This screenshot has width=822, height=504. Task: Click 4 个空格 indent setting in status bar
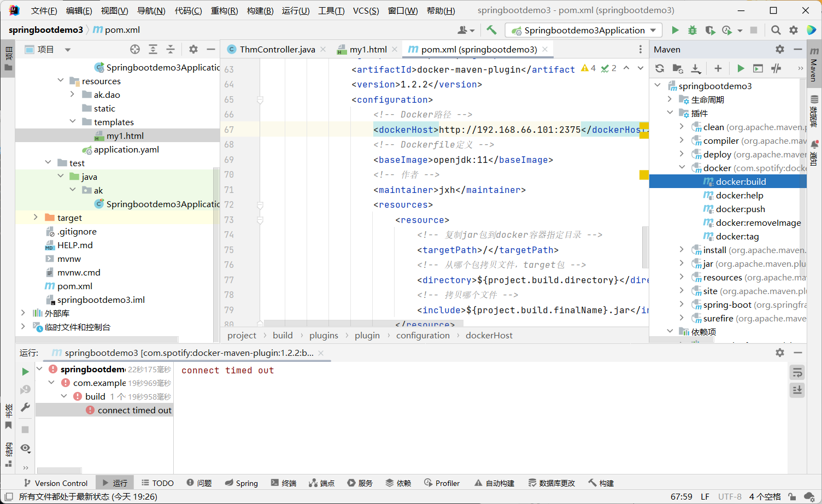[765, 496]
